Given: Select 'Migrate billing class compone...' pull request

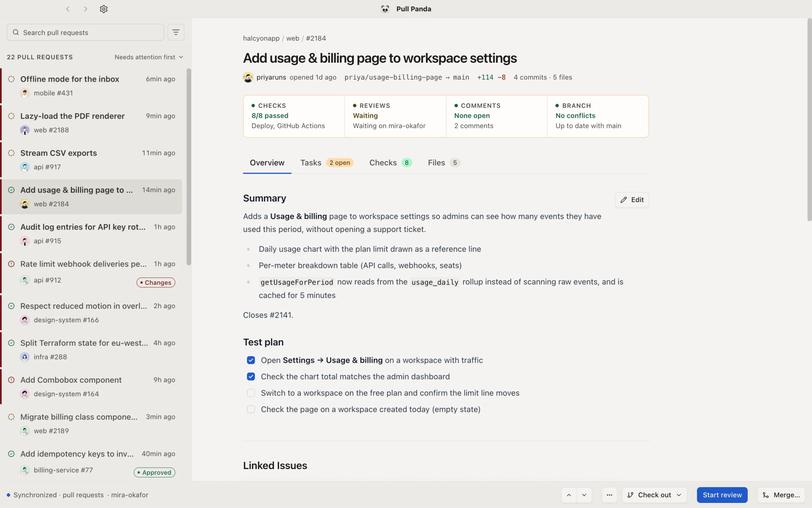Looking at the screenshot, I should coord(91,424).
